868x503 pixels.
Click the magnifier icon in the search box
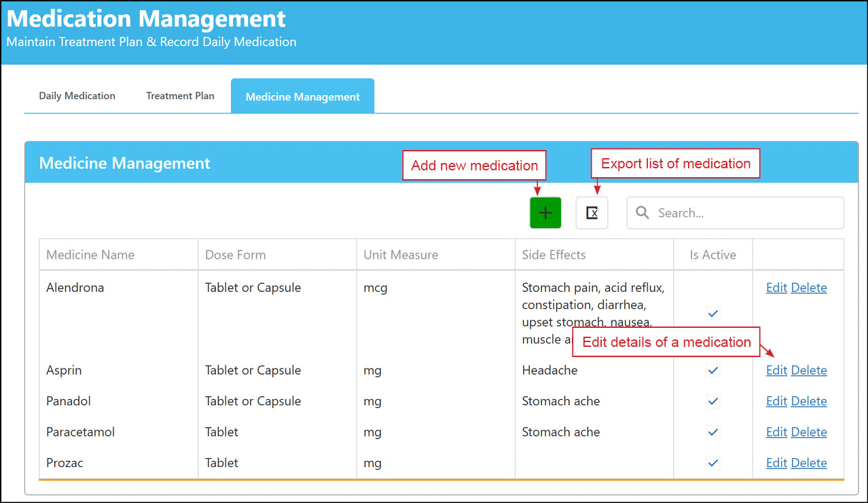pyautogui.click(x=643, y=213)
